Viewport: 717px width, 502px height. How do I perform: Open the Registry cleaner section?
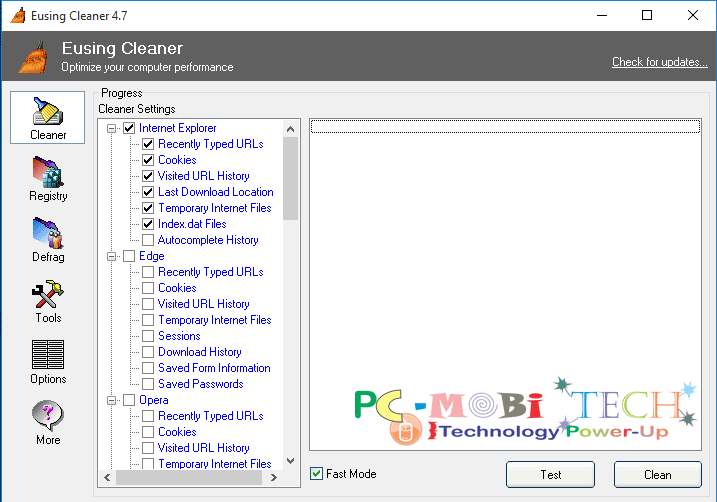pos(48,179)
